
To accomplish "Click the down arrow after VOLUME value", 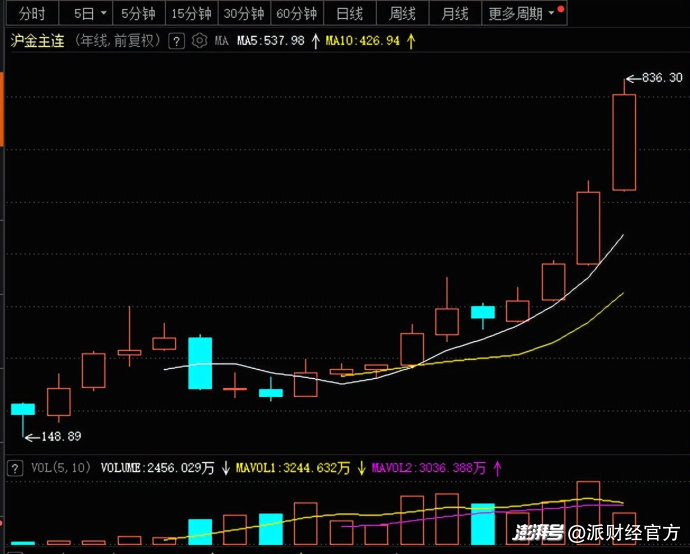I will pyautogui.click(x=226, y=467).
